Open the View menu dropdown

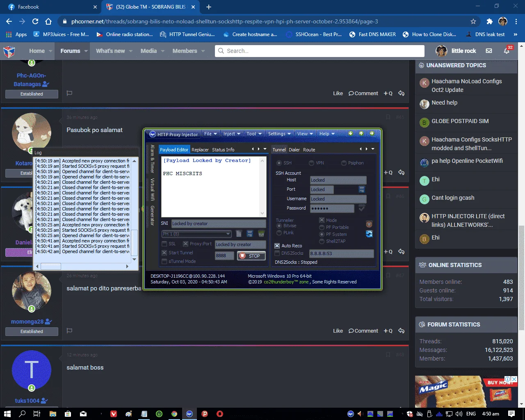(x=305, y=134)
